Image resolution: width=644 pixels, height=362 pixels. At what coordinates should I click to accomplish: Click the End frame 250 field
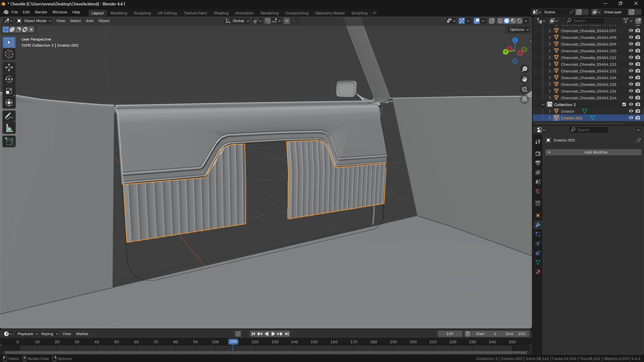click(515, 334)
